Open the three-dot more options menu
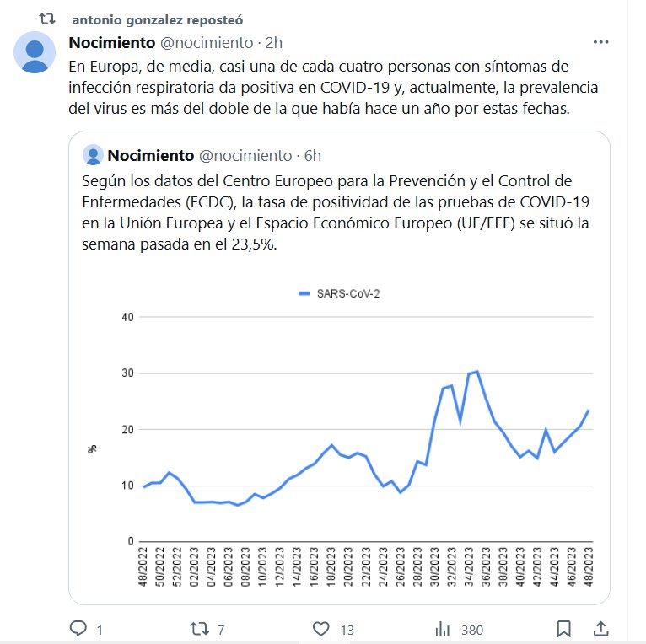The image size is (646, 644). (x=600, y=42)
